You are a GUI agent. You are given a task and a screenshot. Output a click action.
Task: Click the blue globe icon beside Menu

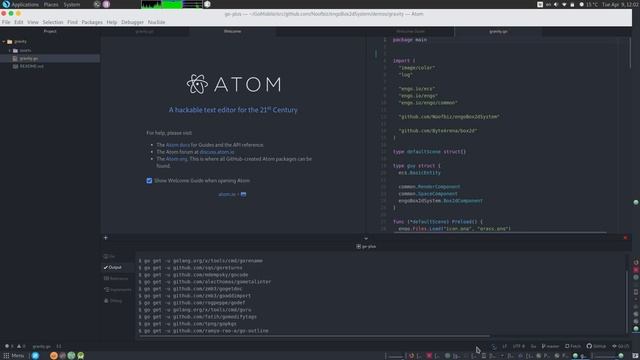tap(35, 356)
